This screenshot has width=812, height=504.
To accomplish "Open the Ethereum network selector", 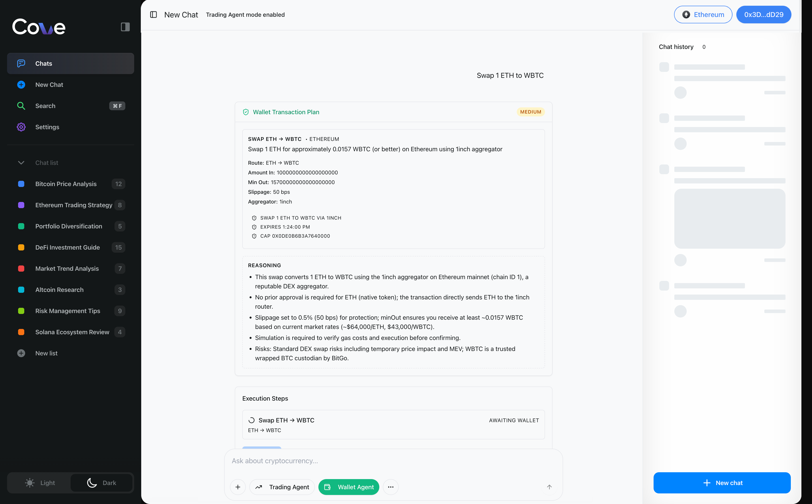I will tap(703, 14).
